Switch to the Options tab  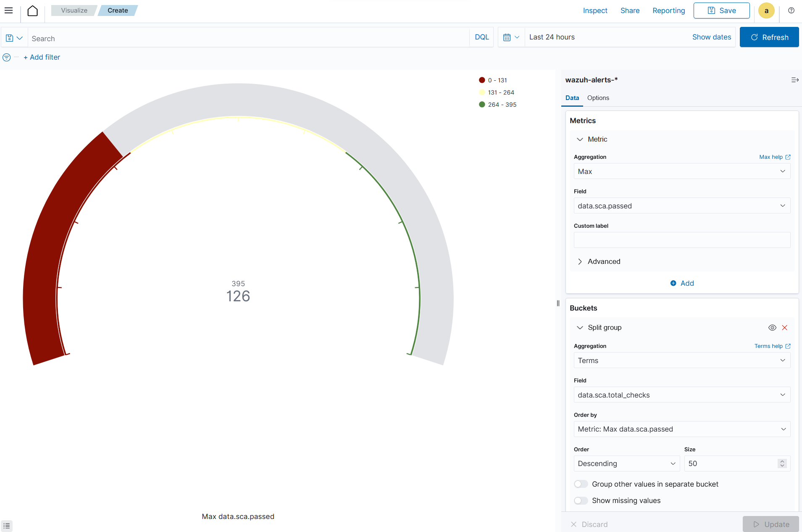pyautogui.click(x=598, y=98)
